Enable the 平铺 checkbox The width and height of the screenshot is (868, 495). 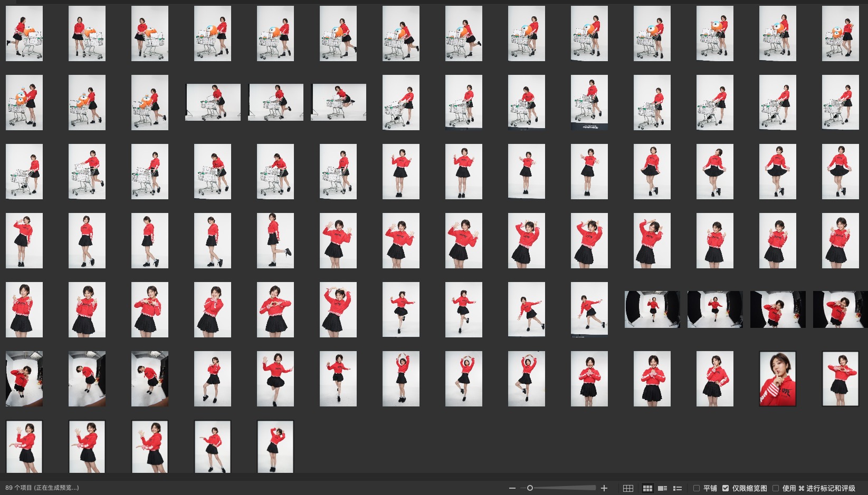pos(697,488)
